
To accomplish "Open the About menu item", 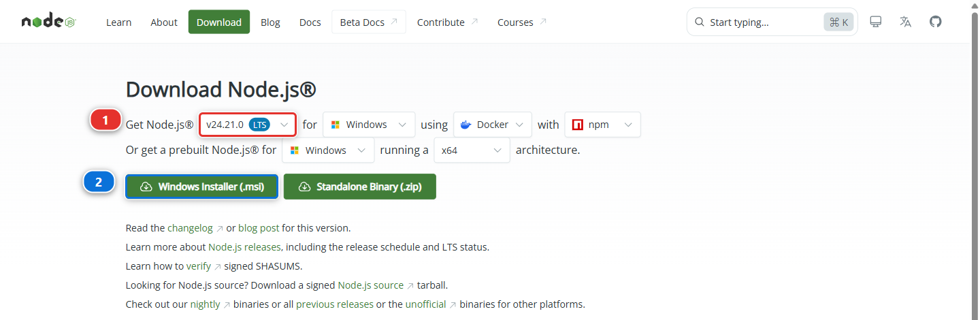I will 164,22.
